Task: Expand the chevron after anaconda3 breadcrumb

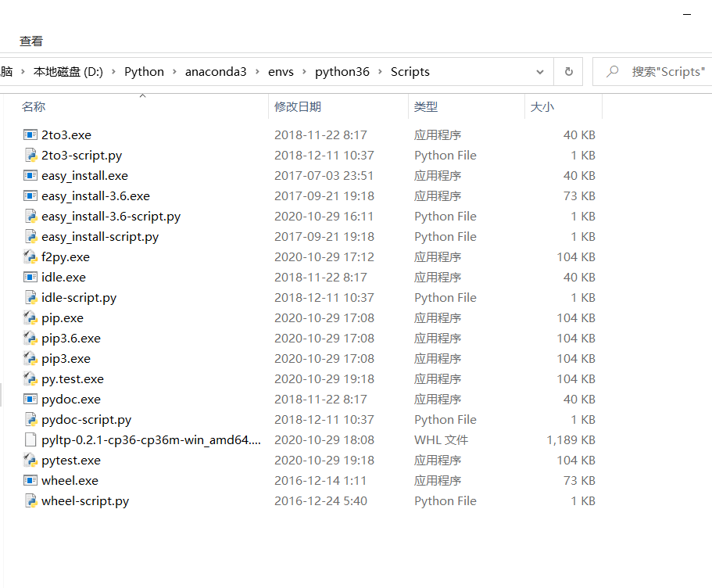Action: (x=257, y=72)
